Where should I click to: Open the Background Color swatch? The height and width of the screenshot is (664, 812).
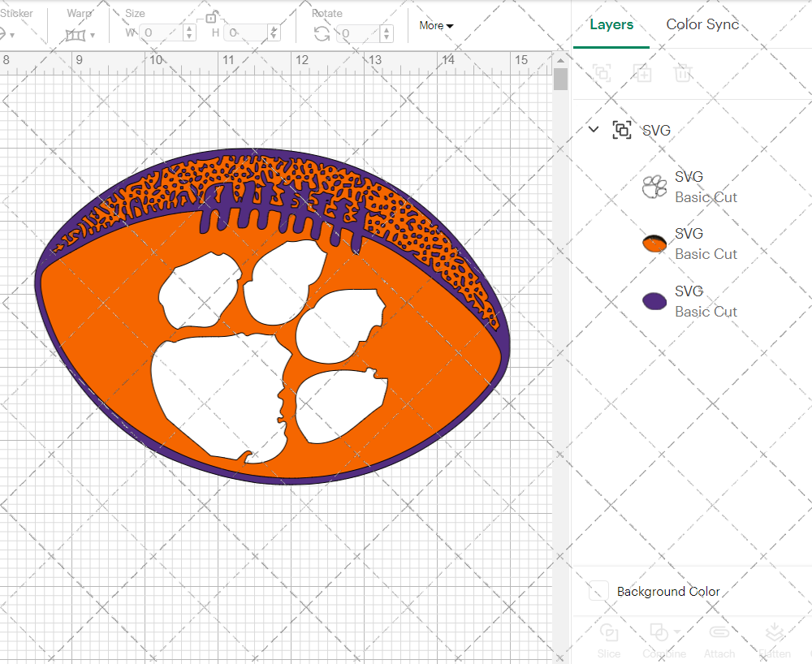click(x=598, y=592)
